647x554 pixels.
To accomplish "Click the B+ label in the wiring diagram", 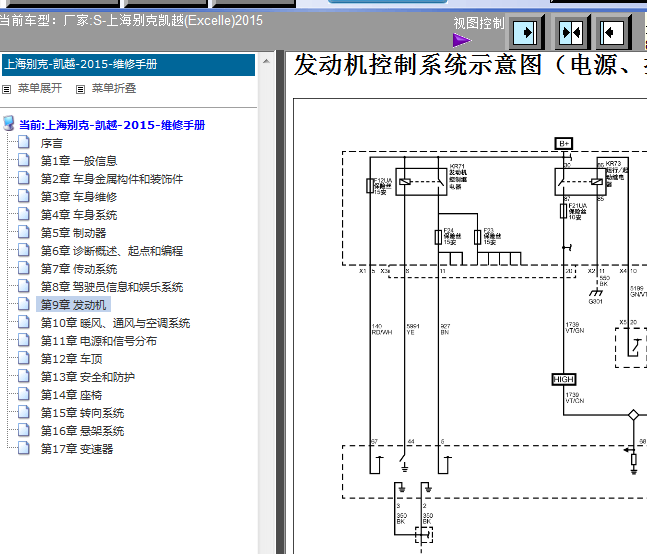I will [564, 143].
